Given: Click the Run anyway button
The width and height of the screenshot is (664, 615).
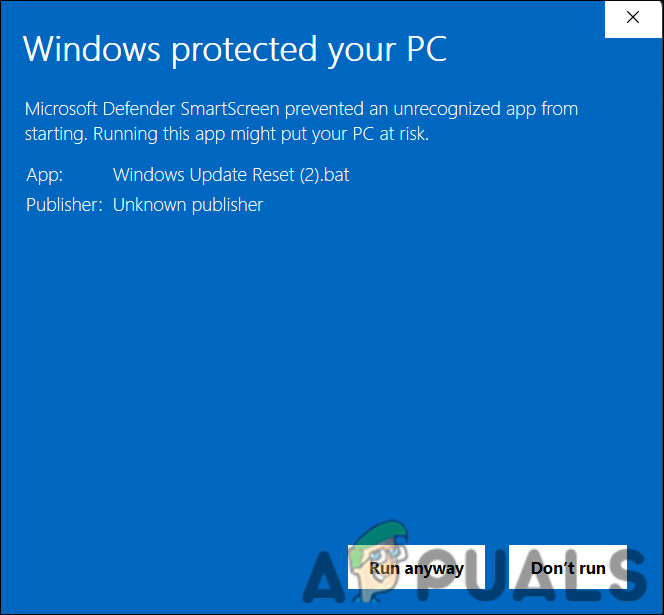Looking at the screenshot, I should click(416, 568).
